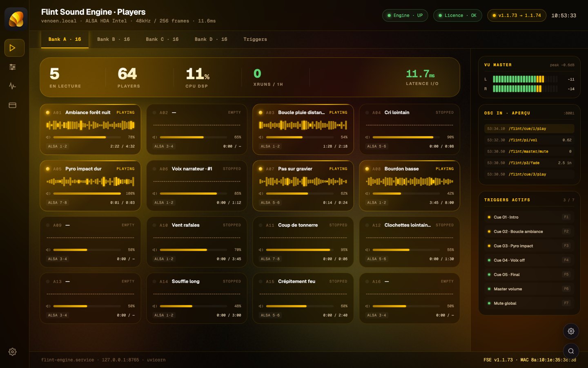Click status dot of player A01
The image size is (588, 368).
point(48,112)
